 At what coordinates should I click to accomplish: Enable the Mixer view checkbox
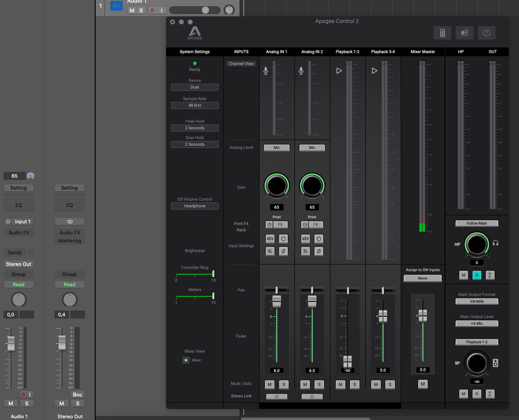[x=186, y=360]
